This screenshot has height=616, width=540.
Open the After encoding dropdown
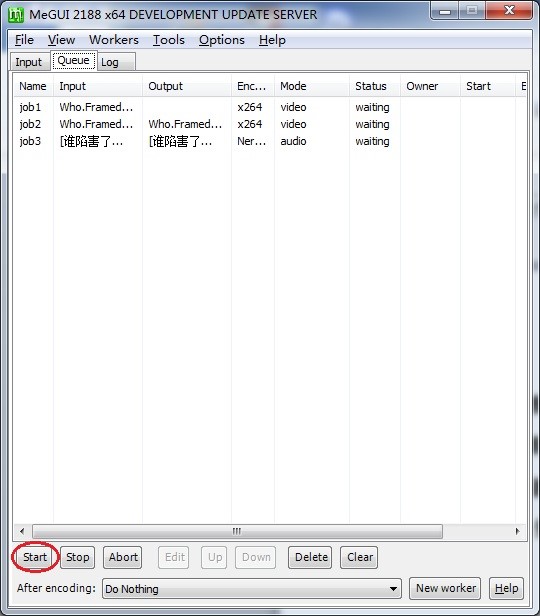click(252, 588)
